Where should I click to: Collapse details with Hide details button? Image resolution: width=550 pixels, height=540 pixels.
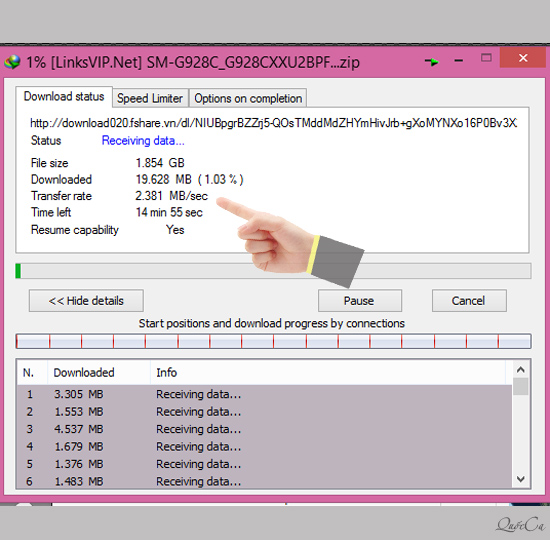[x=86, y=301]
